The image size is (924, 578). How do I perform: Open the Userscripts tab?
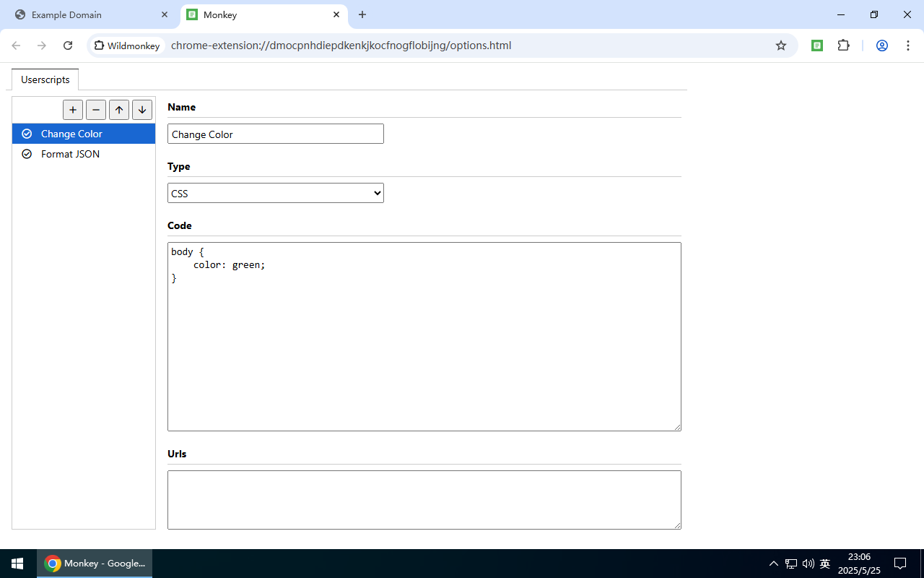point(45,79)
